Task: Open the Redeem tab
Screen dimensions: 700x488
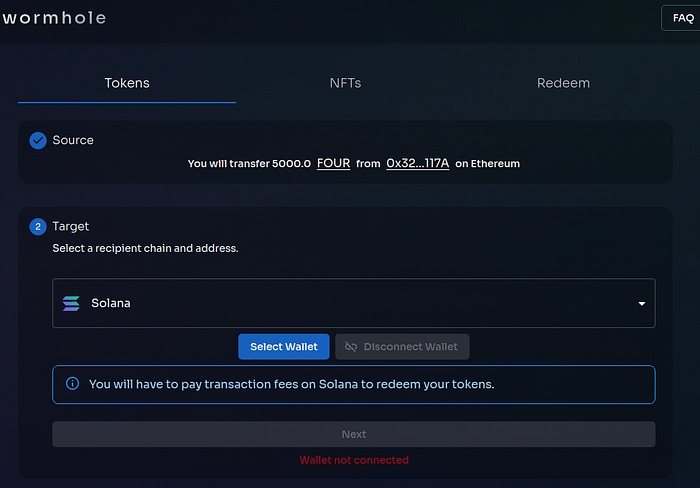Action: pyautogui.click(x=563, y=83)
